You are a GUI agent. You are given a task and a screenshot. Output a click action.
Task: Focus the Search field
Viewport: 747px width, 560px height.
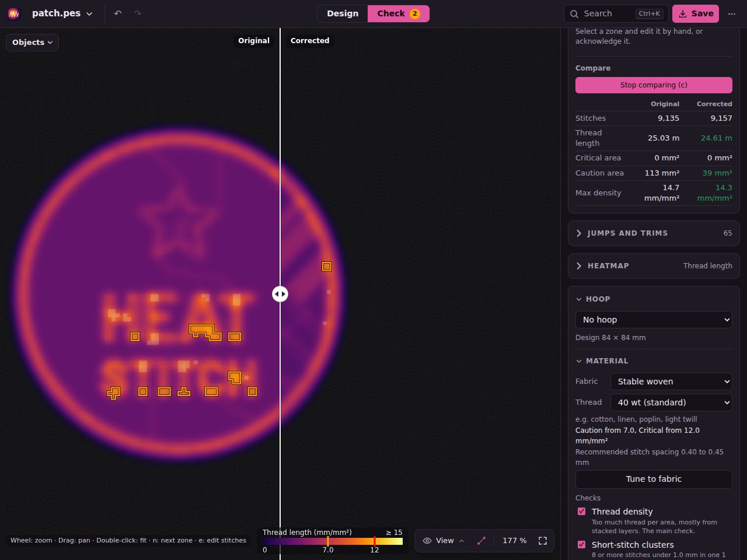[616, 13]
